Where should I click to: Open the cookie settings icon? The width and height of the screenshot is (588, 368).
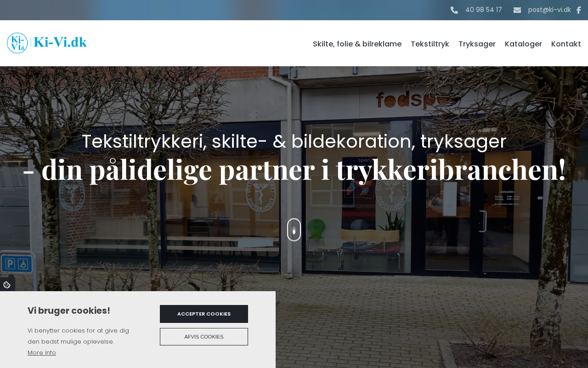click(x=7, y=285)
